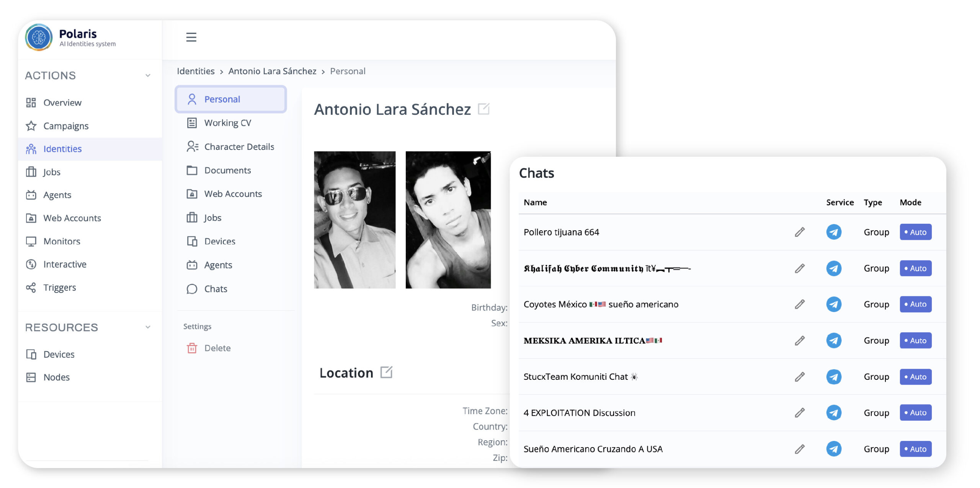
Task: Click the Location edit icon
Action: click(386, 372)
